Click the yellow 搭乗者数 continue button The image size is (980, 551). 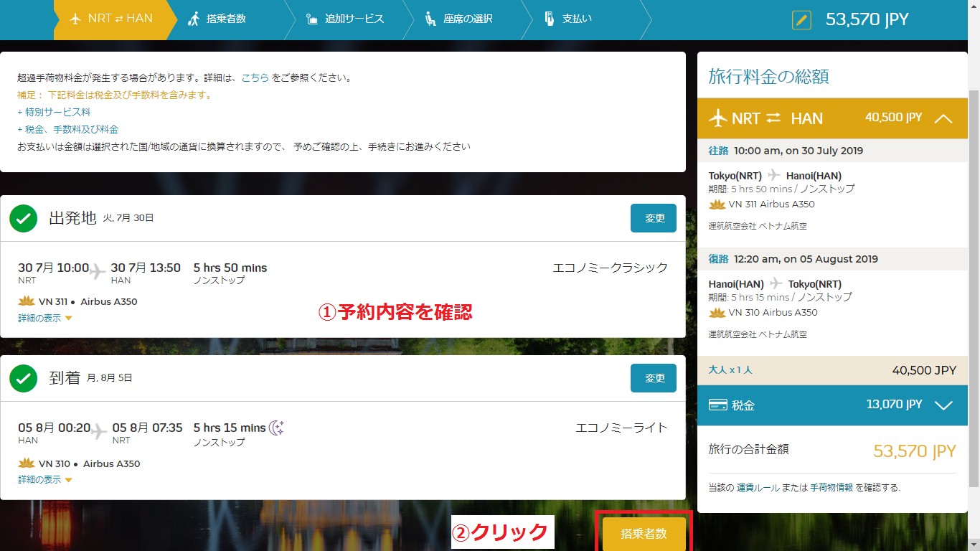click(644, 534)
